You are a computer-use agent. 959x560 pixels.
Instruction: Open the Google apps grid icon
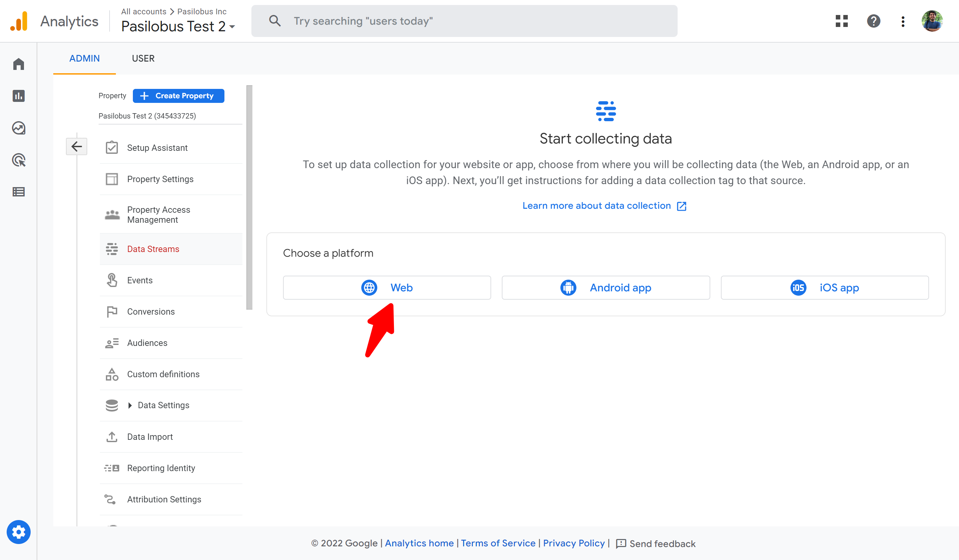point(841,21)
